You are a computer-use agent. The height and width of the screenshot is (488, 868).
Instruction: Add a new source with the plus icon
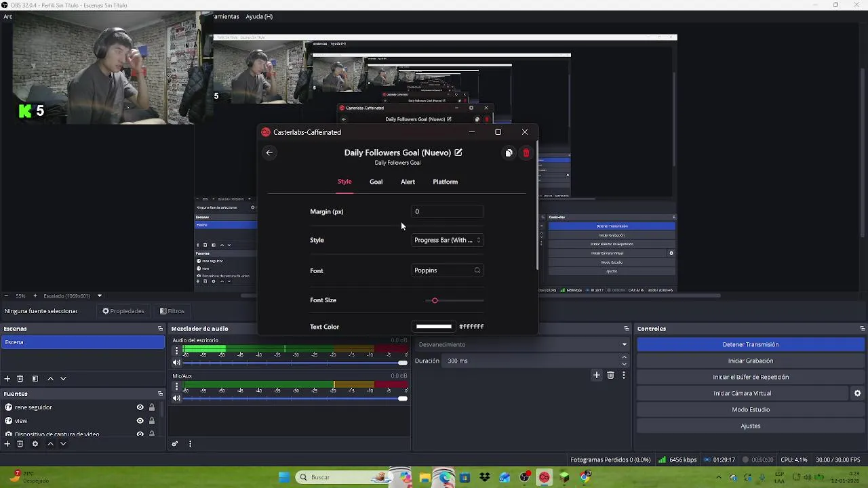[x=7, y=444]
